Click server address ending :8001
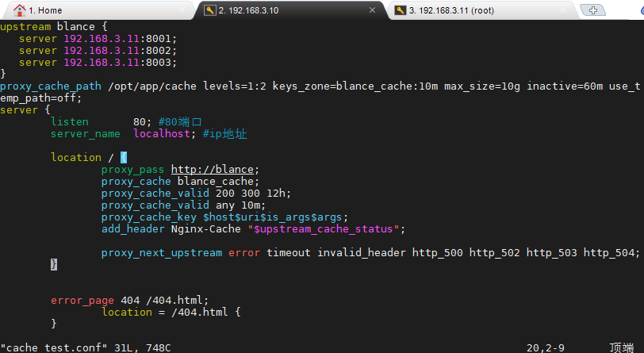The width and height of the screenshot is (644, 353). click(x=120, y=39)
